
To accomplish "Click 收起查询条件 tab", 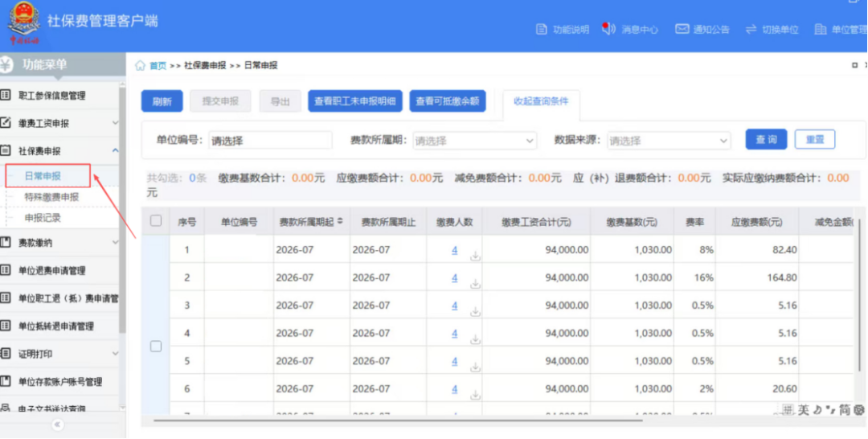I will (x=541, y=102).
